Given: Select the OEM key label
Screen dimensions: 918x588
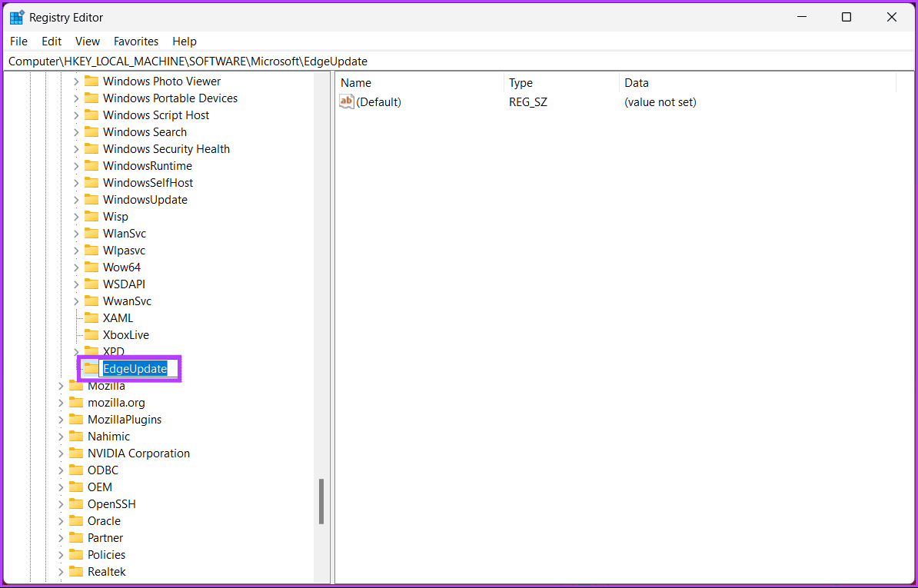Looking at the screenshot, I should (100, 487).
